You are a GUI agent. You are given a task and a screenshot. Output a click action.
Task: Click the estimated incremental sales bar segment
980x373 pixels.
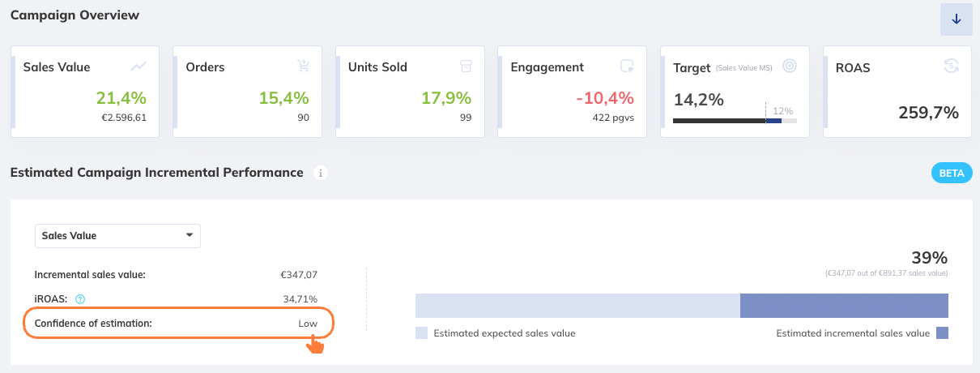coord(844,306)
